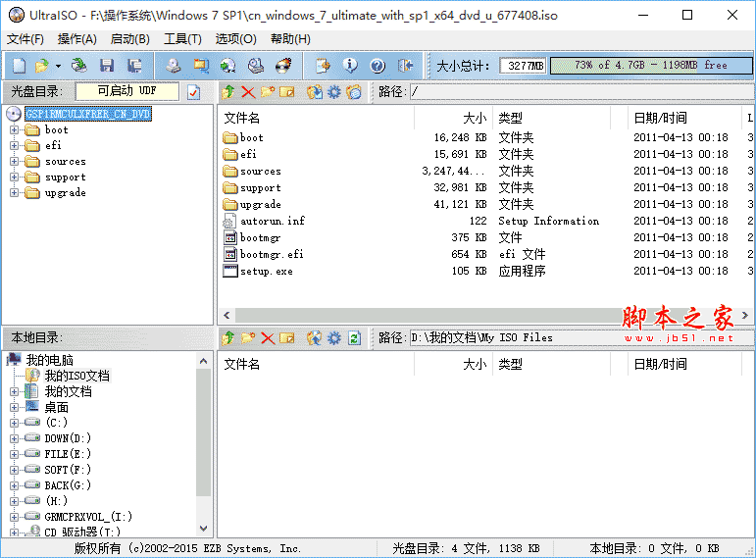The width and height of the screenshot is (756, 558).
Task: Click the Help question mark icon
Action: pyautogui.click(x=378, y=65)
